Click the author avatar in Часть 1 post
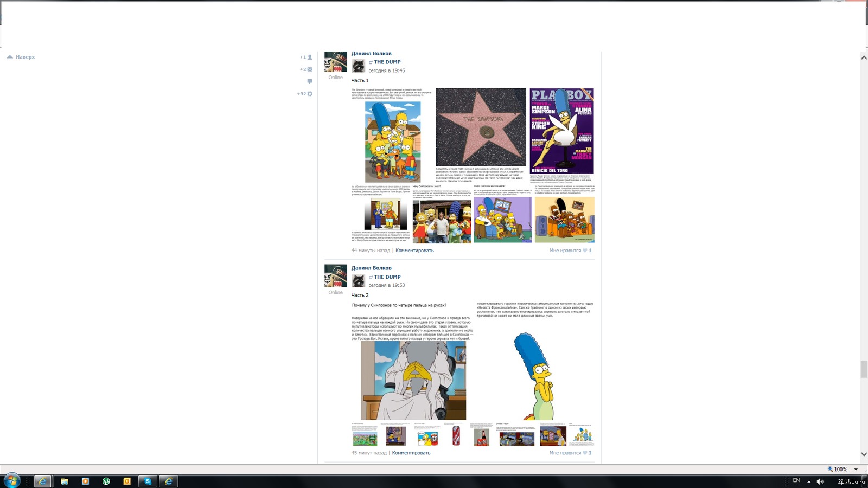 click(335, 62)
